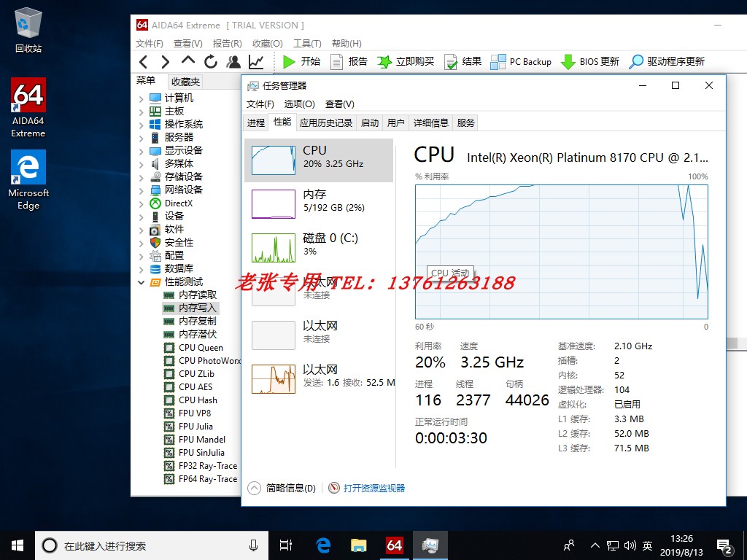
Task: Open Task Manager 文件(F) menu
Action: tap(260, 104)
